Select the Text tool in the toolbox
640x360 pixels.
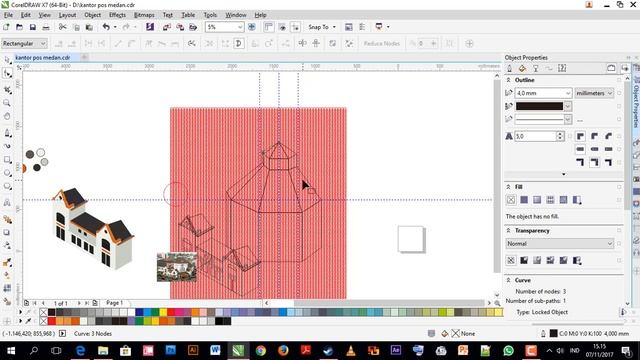pyautogui.click(x=7, y=203)
